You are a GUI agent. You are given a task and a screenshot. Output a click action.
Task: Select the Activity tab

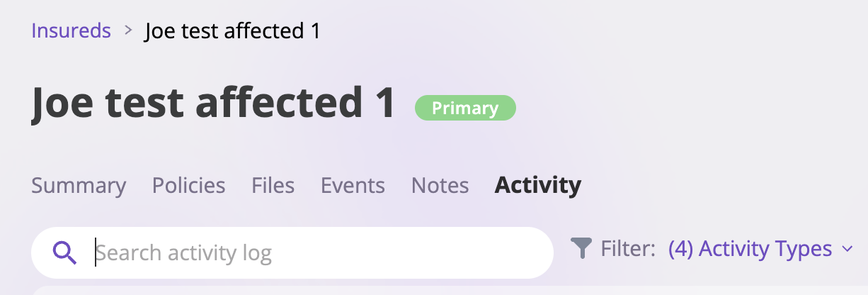click(x=537, y=186)
